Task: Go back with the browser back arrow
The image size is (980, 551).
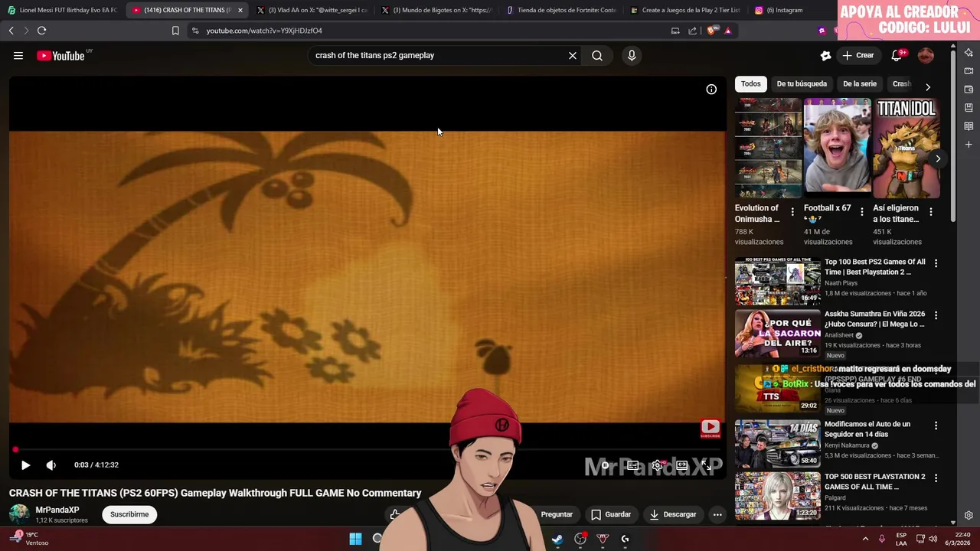Action: pos(11,31)
